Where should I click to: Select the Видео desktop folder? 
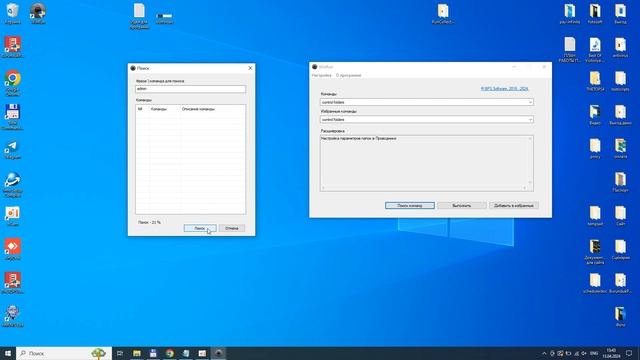[x=595, y=115]
